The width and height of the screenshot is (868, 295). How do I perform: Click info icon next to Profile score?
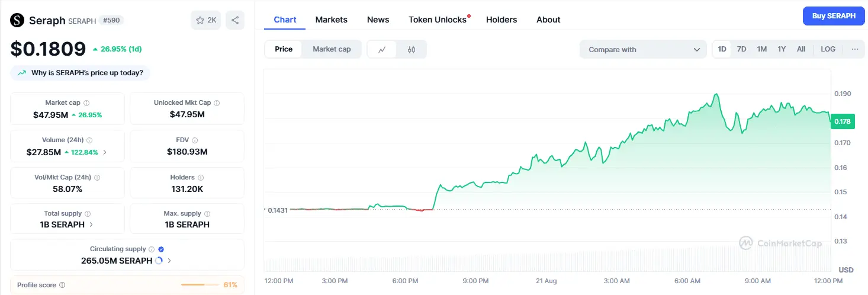tap(62, 285)
